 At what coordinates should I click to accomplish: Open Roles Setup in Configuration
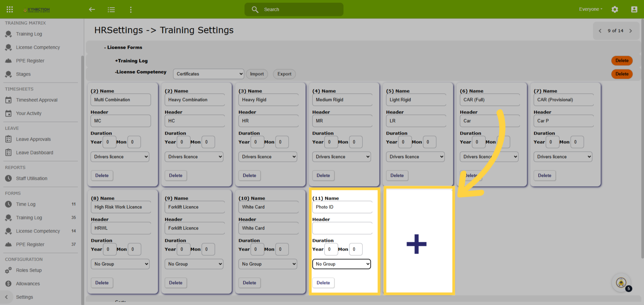(x=29, y=270)
